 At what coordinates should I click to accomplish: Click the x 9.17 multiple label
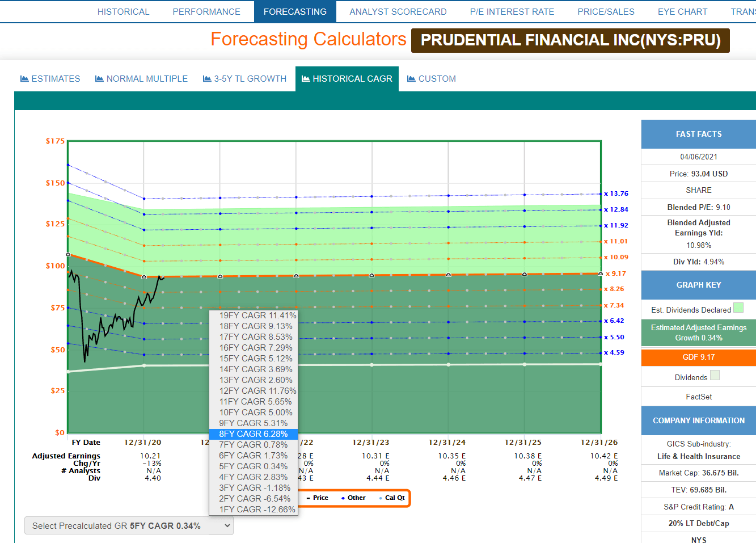616,274
